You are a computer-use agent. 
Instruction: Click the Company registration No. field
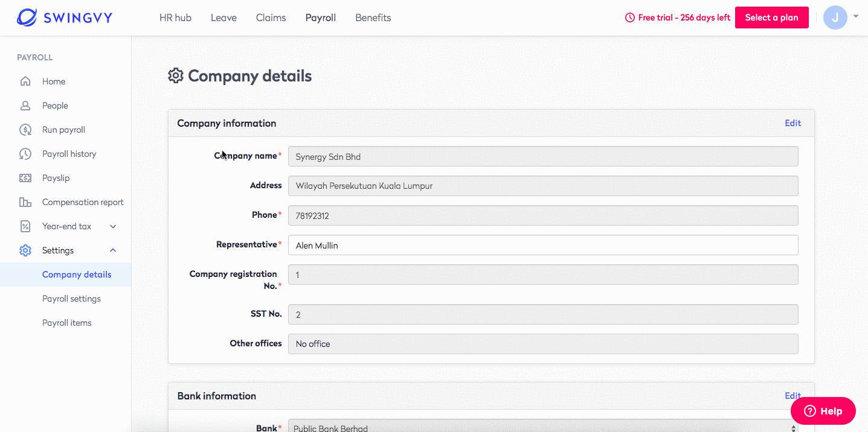point(543,275)
